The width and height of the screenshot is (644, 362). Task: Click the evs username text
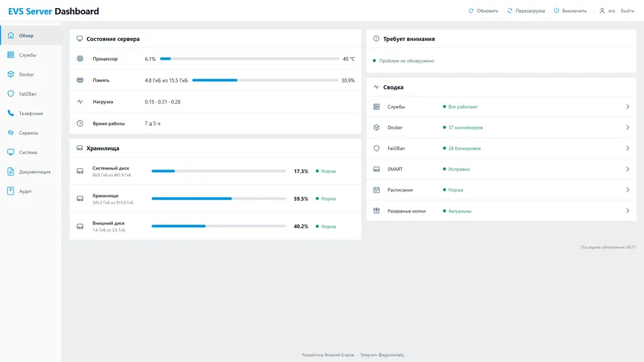(x=612, y=11)
